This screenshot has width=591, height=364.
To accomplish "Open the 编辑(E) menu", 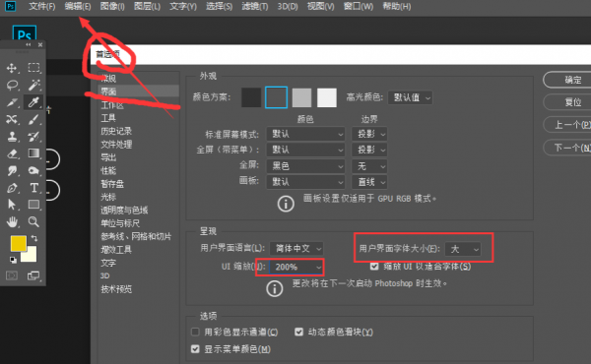I will click(78, 7).
